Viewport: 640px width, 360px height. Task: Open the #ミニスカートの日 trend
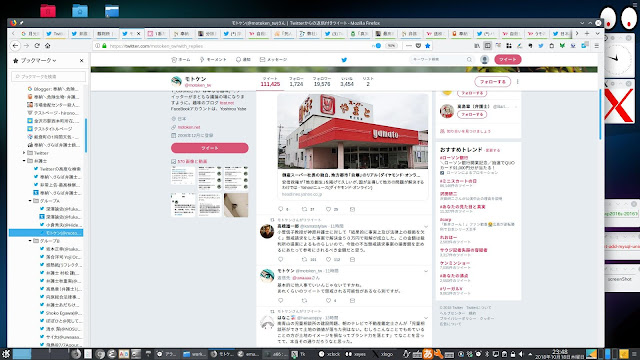pyautogui.click(x=458, y=181)
